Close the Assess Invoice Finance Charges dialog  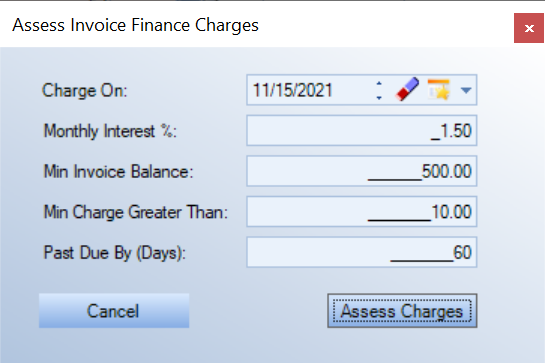click(529, 28)
